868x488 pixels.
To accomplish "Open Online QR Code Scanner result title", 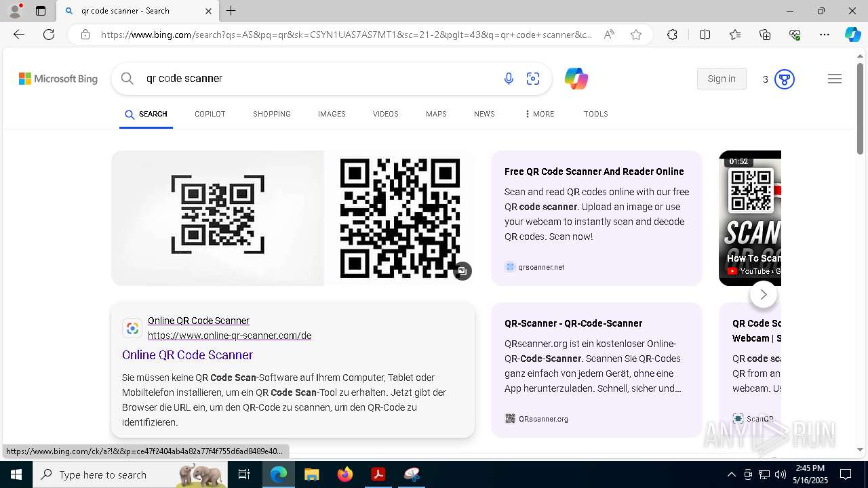I will click(x=187, y=355).
